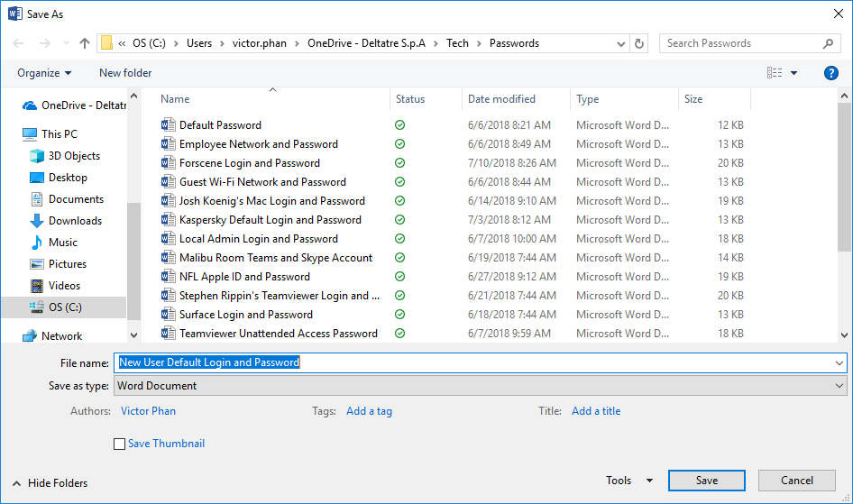This screenshot has height=504, width=853.
Task: Select OneDrive - Deltatre in navigation pane
Action: pos(73,105)
